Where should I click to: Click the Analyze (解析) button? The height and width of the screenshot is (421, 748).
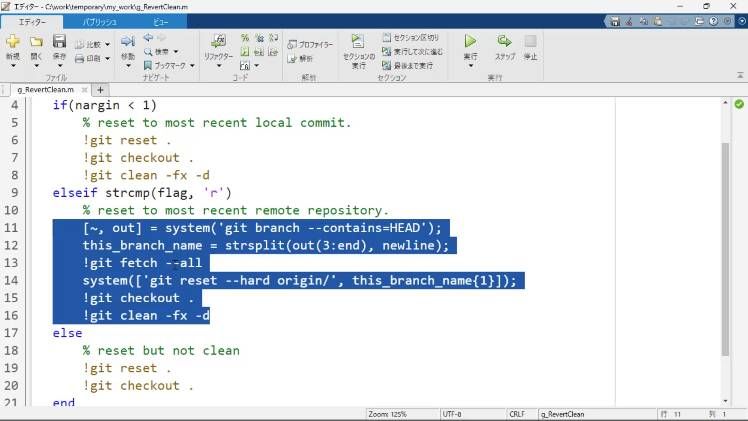click(300, 58)
